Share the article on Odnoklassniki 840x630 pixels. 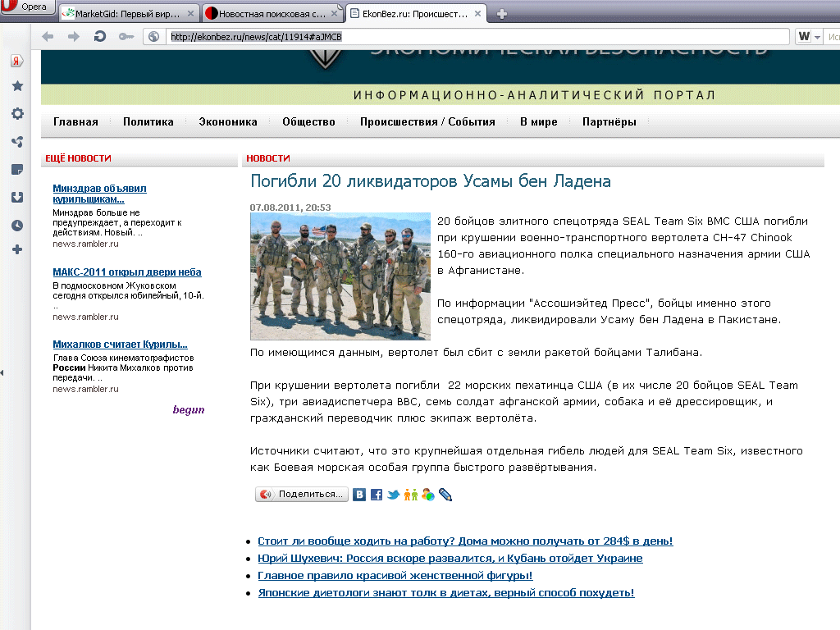coord(411,495)
